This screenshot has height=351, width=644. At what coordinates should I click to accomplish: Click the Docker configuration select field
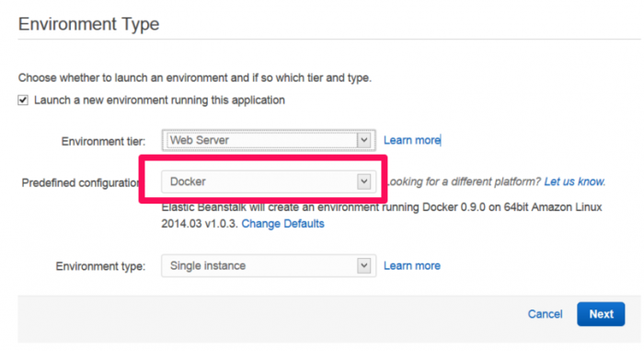(x=269, y=181)
